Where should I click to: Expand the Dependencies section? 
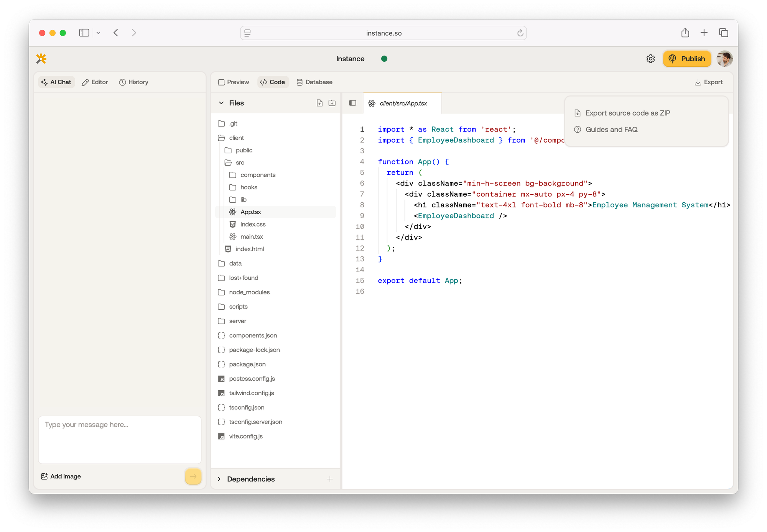(x=219, y=479)
